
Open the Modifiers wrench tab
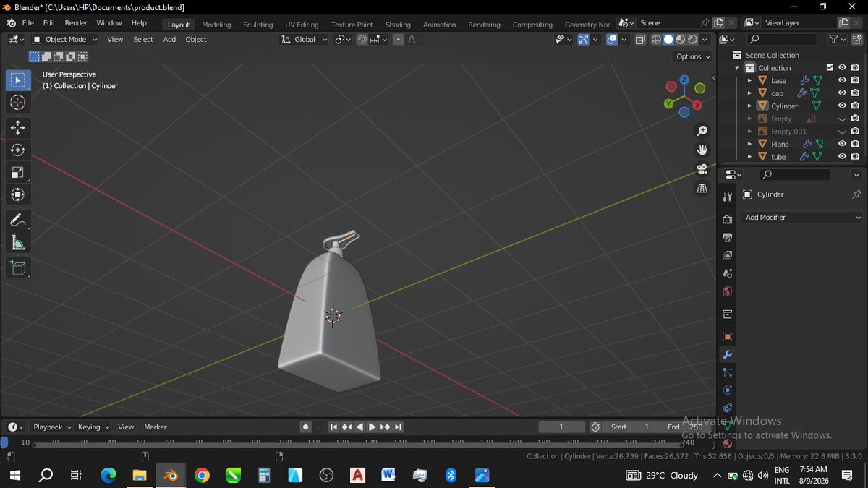(728, 355)
